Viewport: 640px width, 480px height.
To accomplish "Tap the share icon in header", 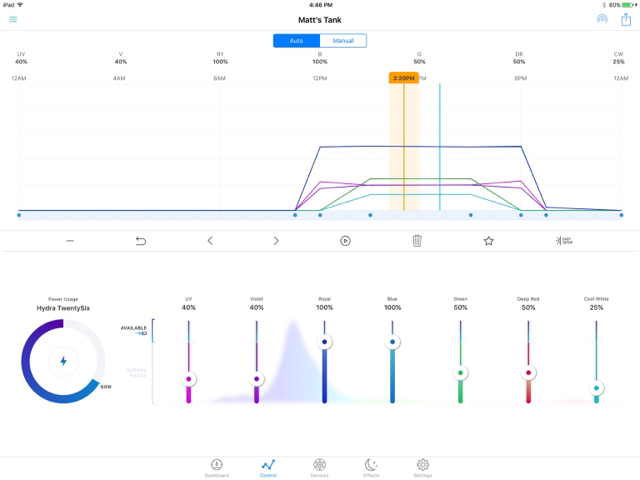I will (x=626, y=19).
